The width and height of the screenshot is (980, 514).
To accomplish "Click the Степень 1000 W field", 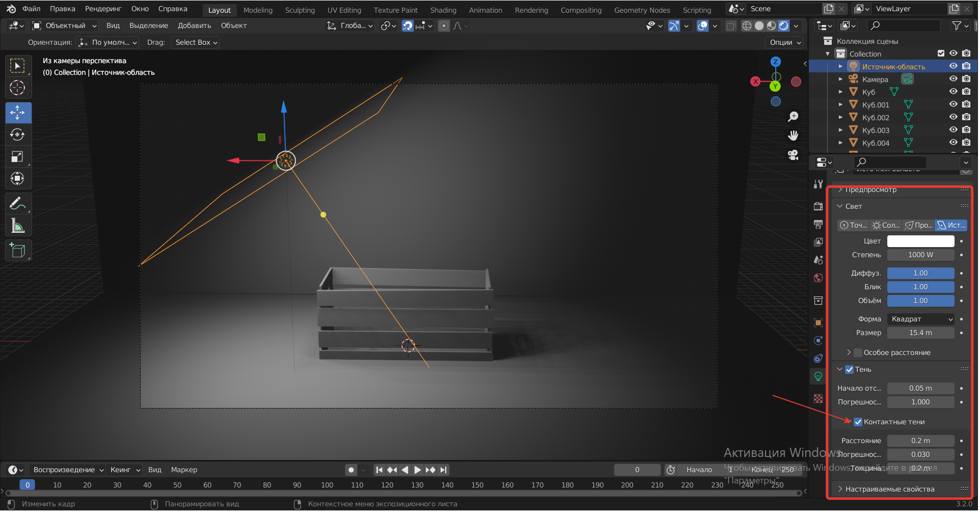I will click(921, 255).
